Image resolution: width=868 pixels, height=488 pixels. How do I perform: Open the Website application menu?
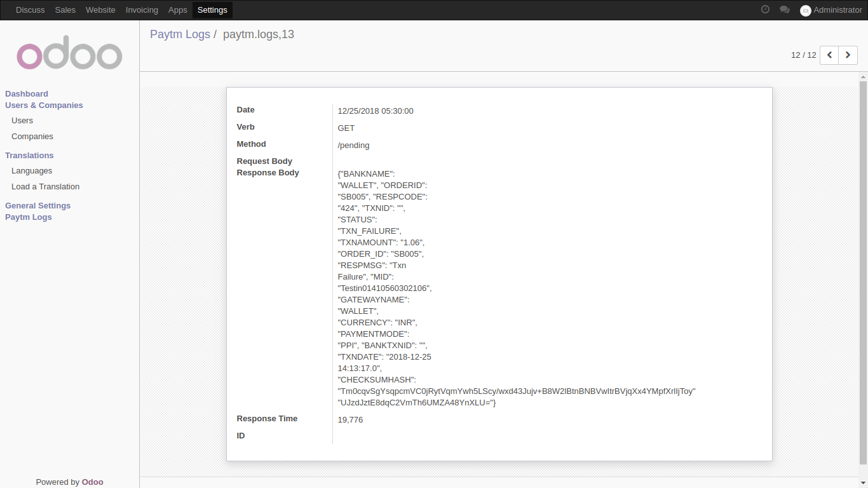(x=100, y=10)
